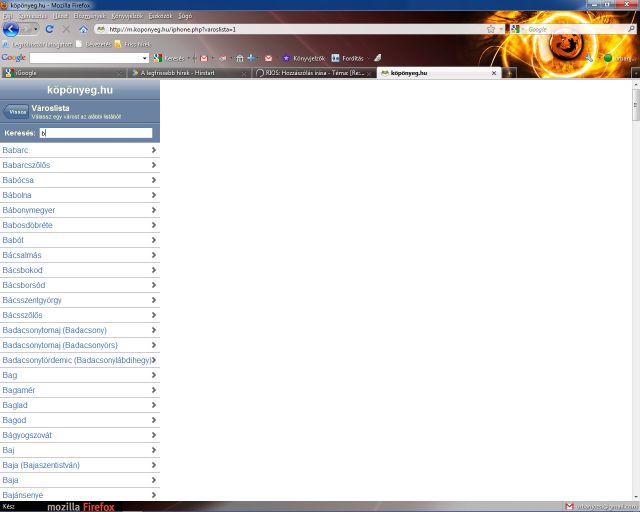Select the city Bágyogszovát
The width and height of the screenshot is (640, 512).
click(x=80, y=435)
